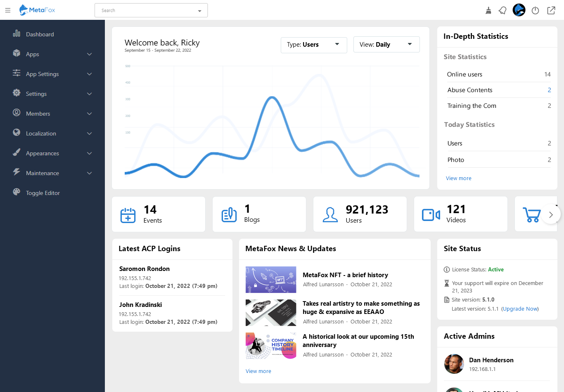Open MetaFox NFT article thumbnail
The height and width of the screenshot is (392, 564).
271,280
